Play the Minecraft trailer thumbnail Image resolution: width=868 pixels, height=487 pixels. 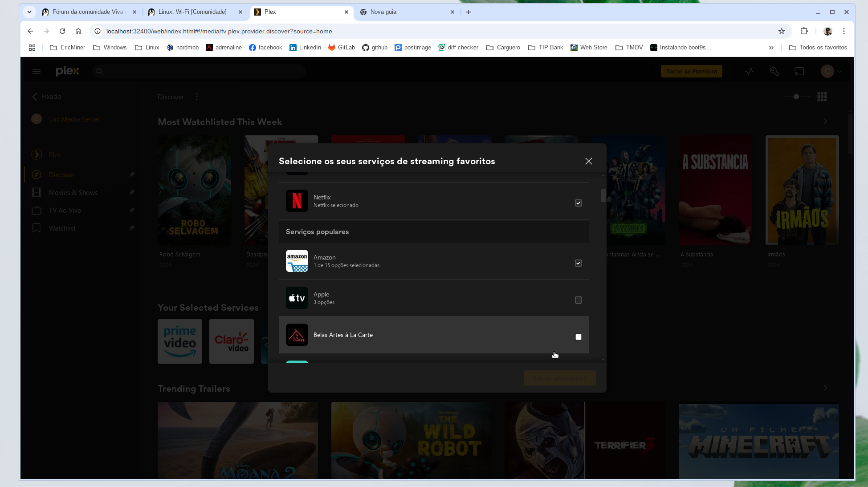coord(758,441)
